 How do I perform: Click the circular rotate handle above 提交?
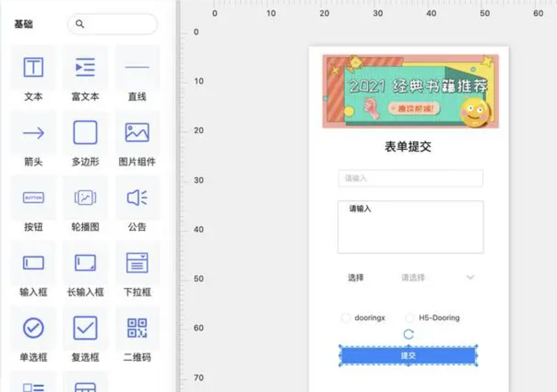pyautogui.click(x=408, y=334)
